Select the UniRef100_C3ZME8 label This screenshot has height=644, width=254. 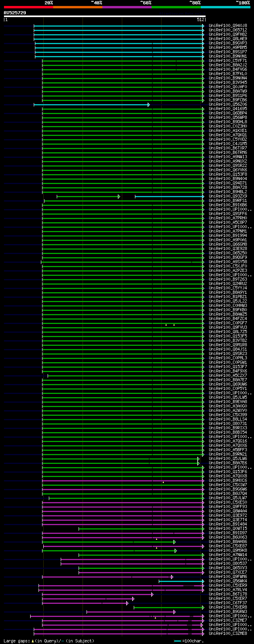pos(228,633)
